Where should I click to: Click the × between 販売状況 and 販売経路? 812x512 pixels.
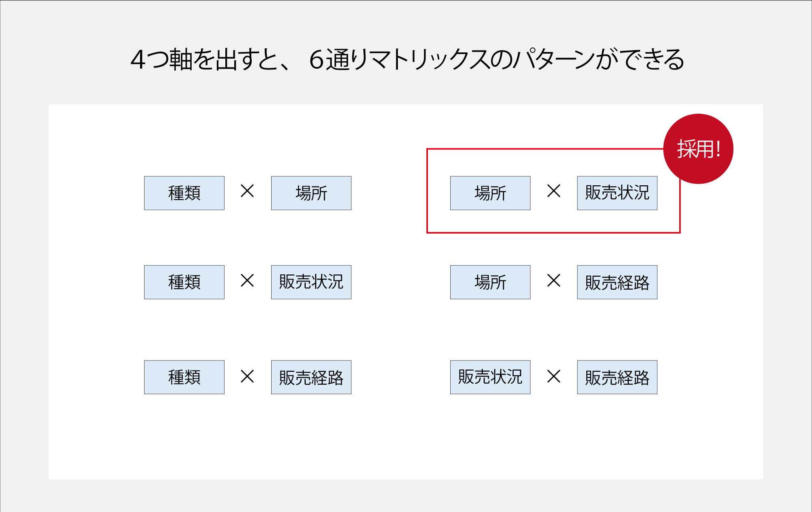554,376
